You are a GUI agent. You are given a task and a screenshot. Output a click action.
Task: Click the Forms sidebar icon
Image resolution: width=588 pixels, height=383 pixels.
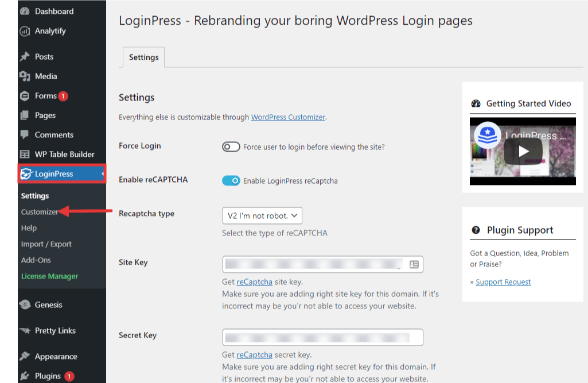click(x=25, y=96)
